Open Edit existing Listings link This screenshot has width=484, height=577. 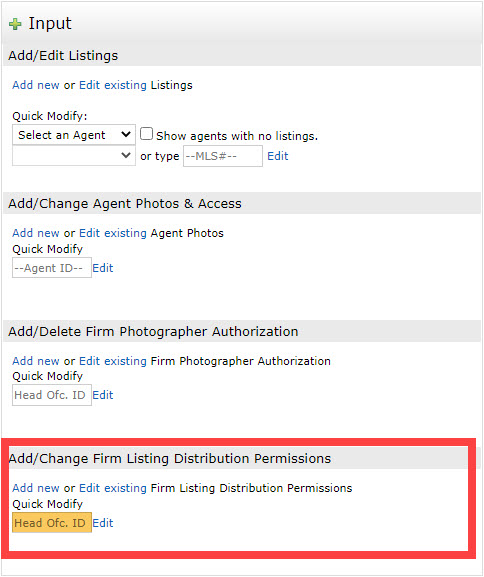click(113, 85)
